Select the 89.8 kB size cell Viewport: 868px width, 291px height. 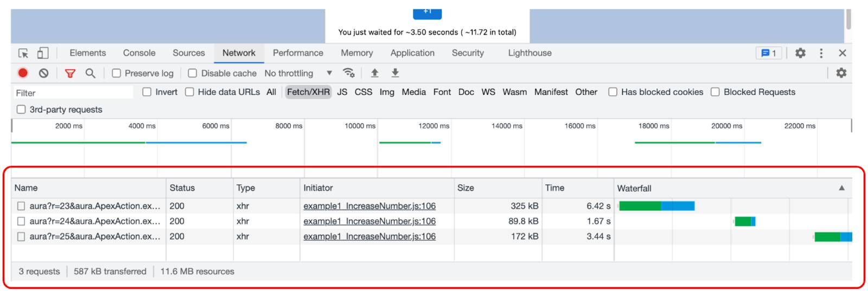(x=524, y=221)
